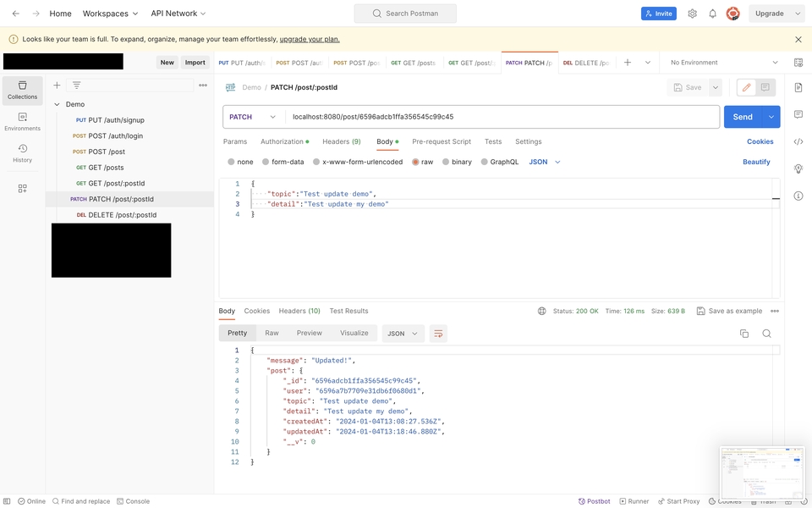Open code snippet icon in right sidebar
812x508 pixels.
point(798,141)
